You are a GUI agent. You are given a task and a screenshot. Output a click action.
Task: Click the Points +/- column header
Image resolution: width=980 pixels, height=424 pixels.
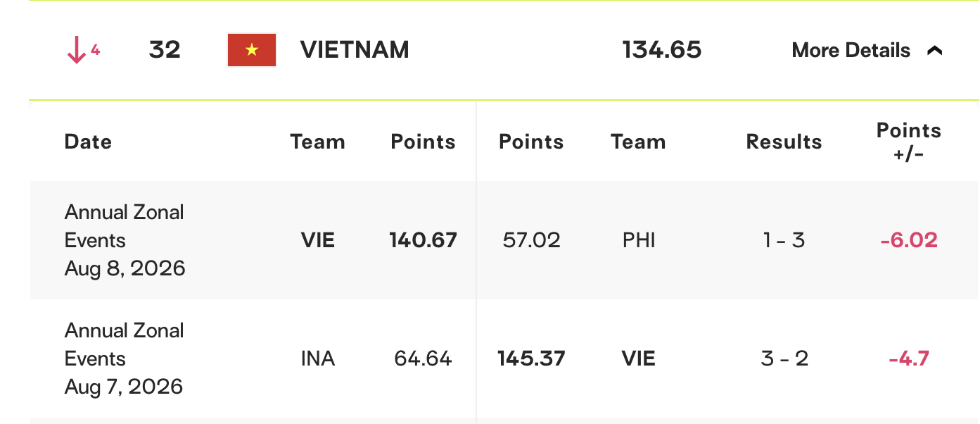tap(908, 142)
